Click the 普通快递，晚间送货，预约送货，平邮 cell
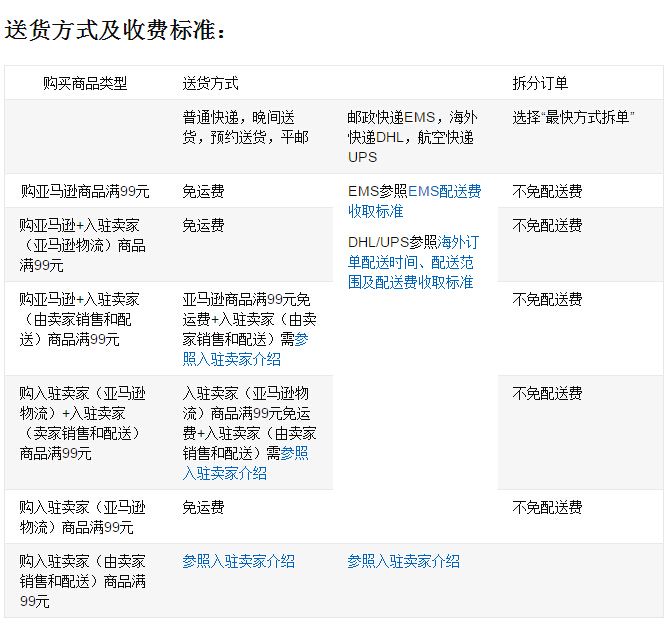This screenshot has height=629, width=669. click(246, 127)
